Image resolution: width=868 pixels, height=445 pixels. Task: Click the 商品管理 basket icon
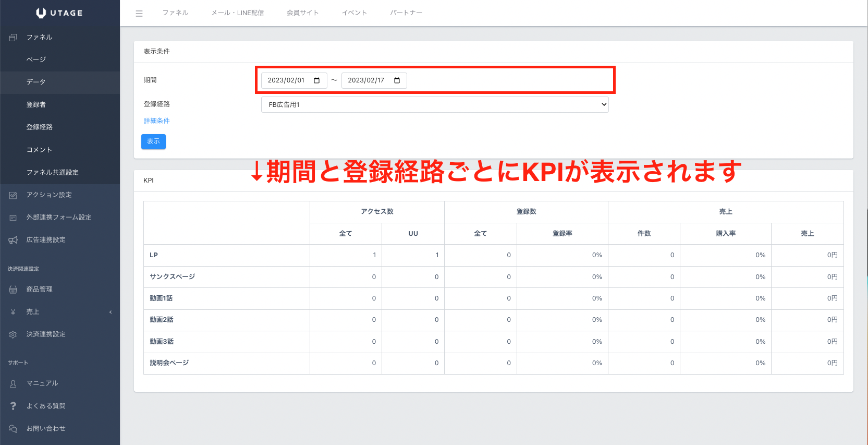point(13,290)
